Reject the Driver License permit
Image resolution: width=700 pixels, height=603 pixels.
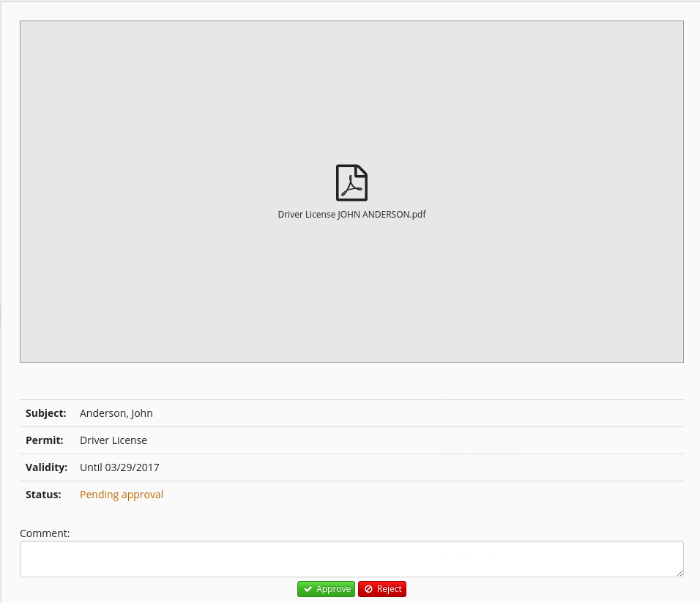click(382, 589)
